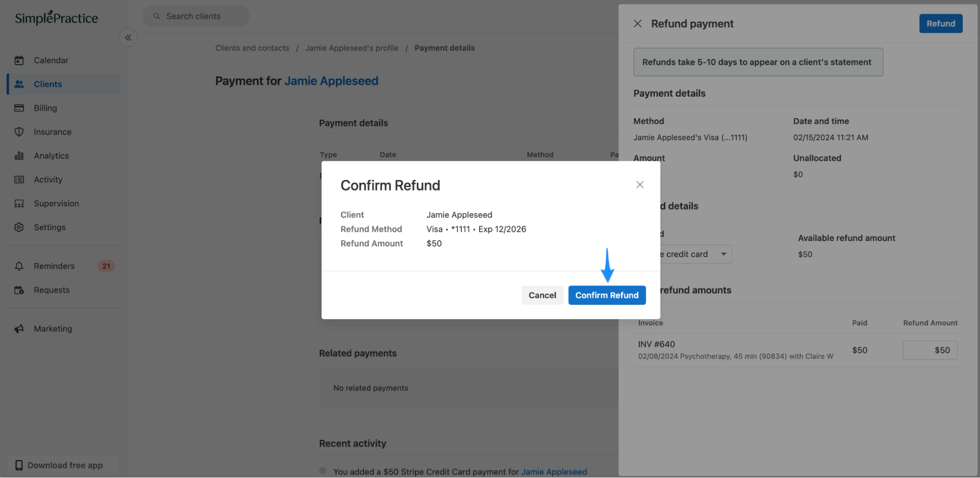980x478 pixels.
Task: Cancel the refund
Action: pyautogui.click(x=542, y=295)
